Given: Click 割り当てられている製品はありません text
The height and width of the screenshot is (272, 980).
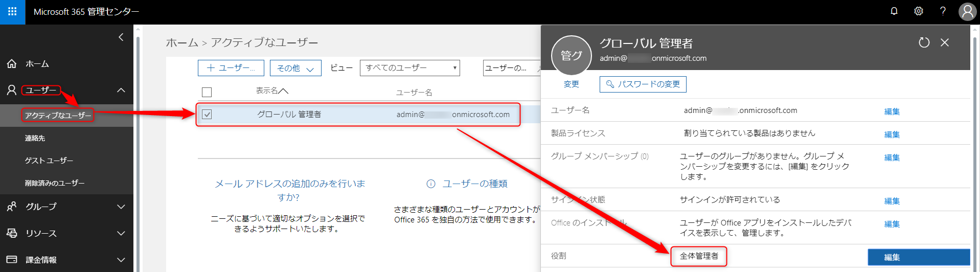Looking at the screenshot, I should [x=749, y=133].
